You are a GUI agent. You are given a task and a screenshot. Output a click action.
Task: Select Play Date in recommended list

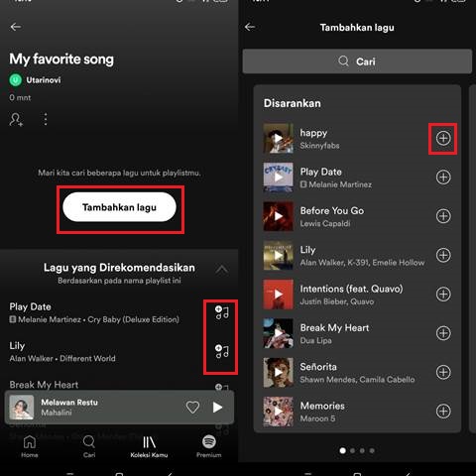30,306
